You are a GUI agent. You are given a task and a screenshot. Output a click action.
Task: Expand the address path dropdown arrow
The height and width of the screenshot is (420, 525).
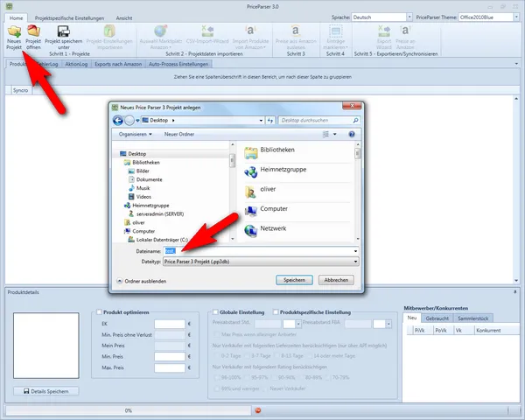tap(261, 120)
